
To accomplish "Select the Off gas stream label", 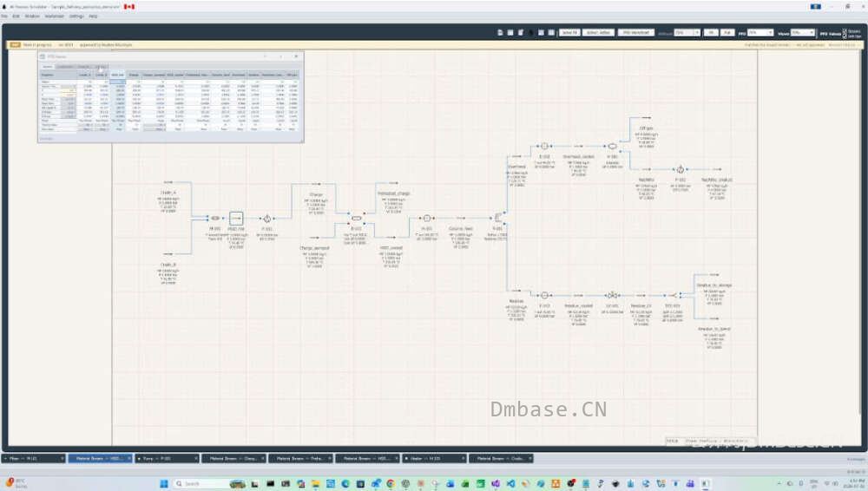I will [x=646, y=128].
